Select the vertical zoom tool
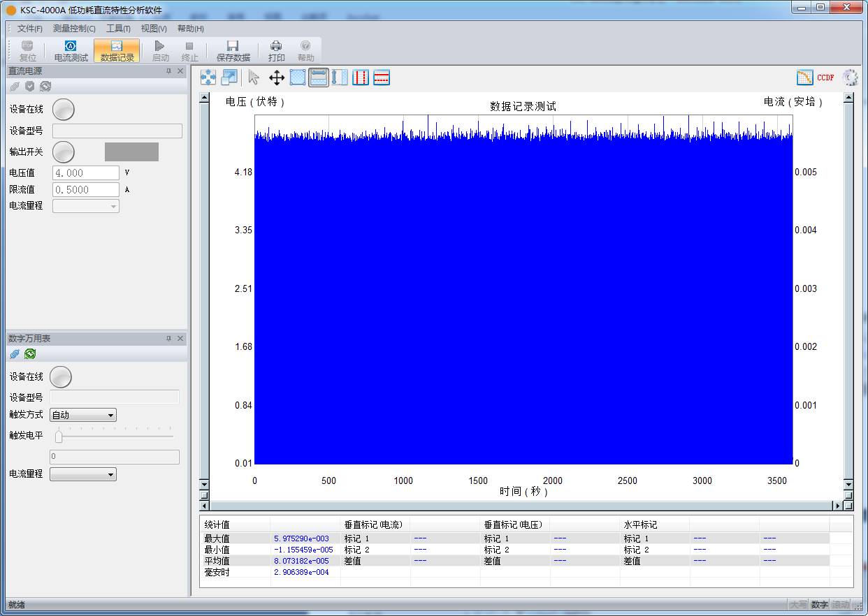Image resolution: width=868 pixels, height=616 pixels. pos(340,78)
